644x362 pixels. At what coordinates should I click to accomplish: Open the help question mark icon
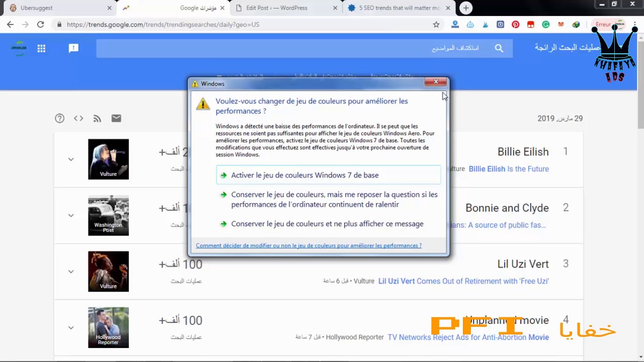59,118
